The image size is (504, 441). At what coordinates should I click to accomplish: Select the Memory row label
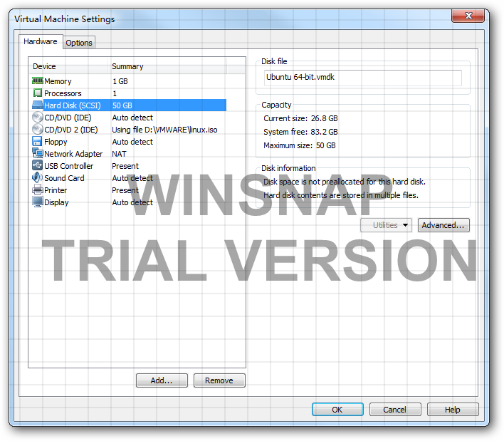58,81
